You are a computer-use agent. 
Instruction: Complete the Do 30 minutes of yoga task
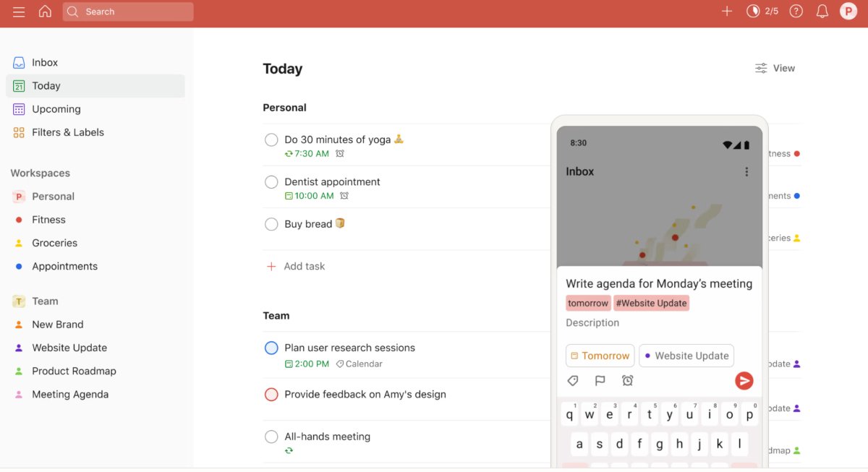(271, 140)
